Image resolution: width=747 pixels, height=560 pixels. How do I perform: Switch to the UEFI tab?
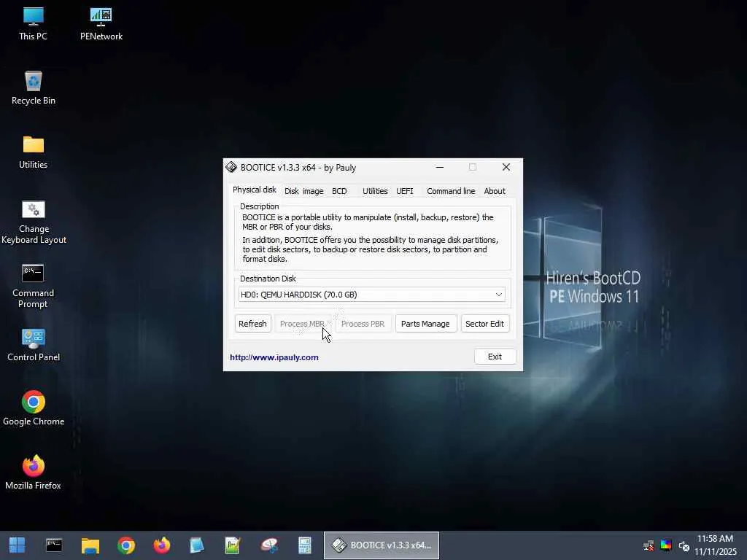click(x=404, y=191)
